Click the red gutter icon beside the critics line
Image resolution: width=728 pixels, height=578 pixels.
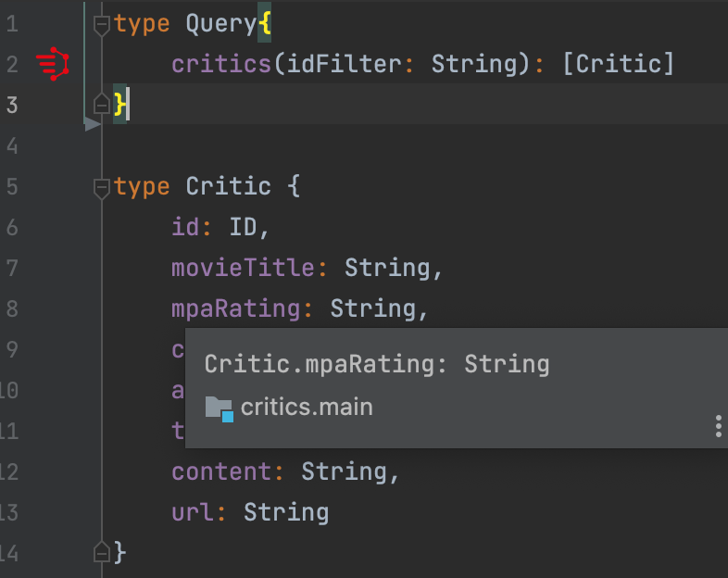[x=54, y=63]
